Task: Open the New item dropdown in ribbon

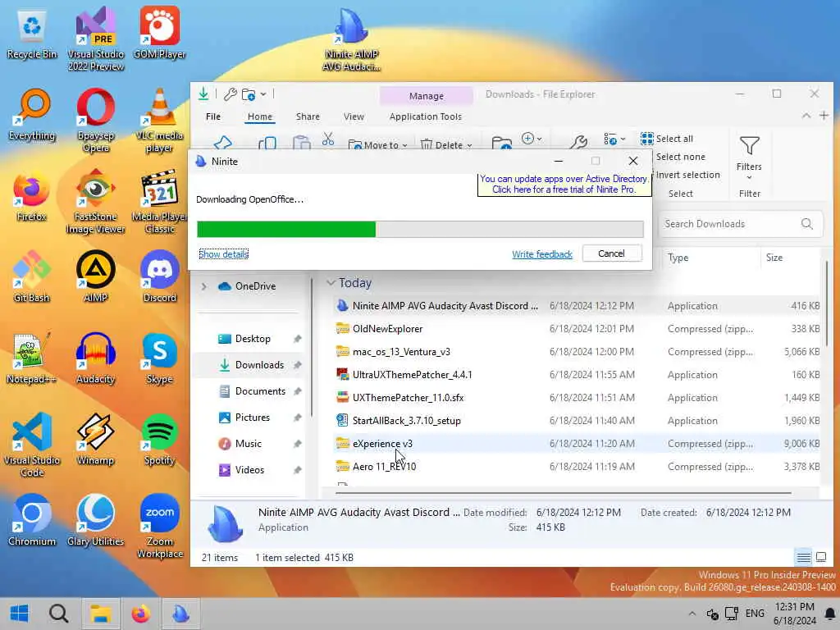Action: point(532,139)
